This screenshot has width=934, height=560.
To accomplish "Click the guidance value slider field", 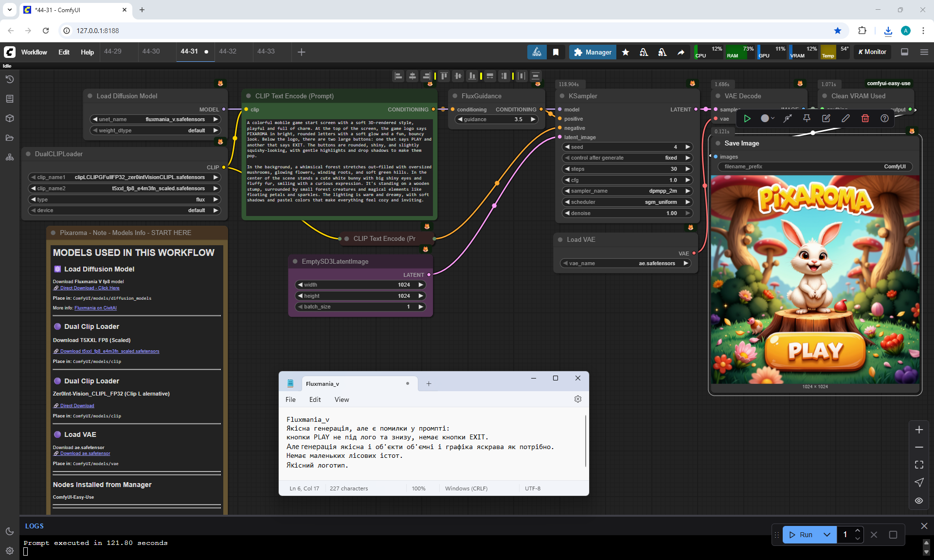I will click(496, 119).
